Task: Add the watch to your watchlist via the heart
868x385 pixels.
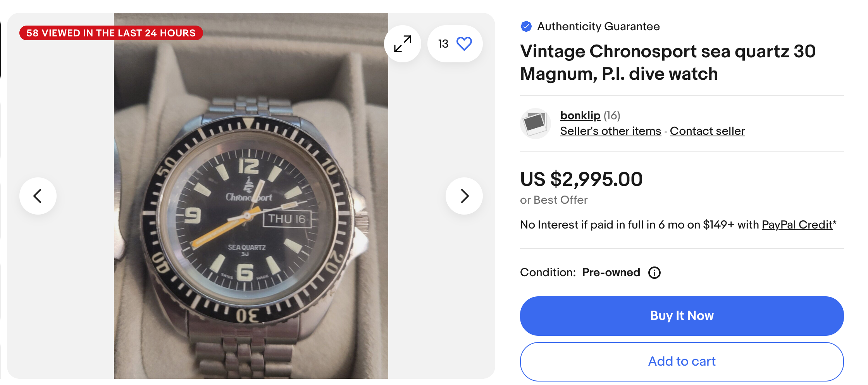Action: click(464, 44)
